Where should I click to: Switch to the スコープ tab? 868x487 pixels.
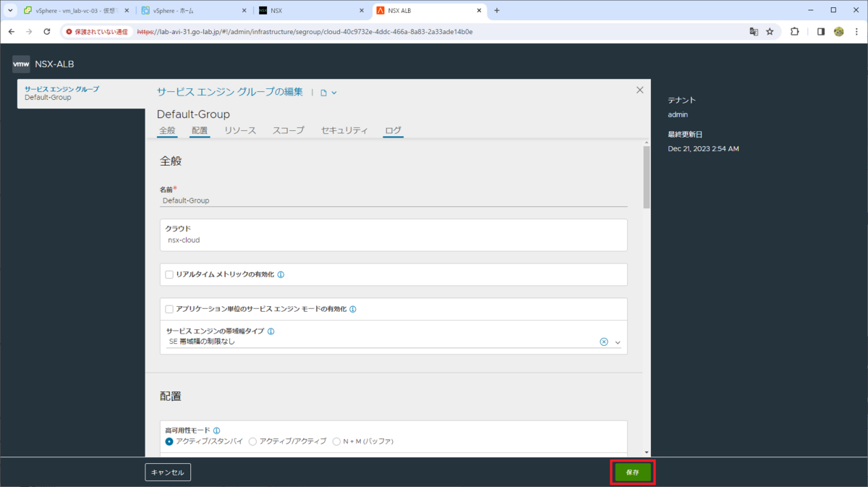289,130
